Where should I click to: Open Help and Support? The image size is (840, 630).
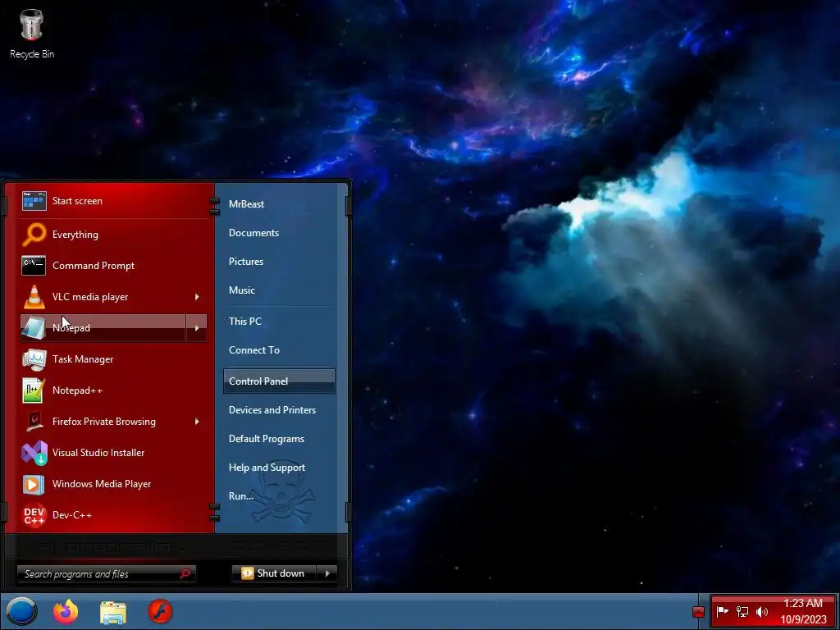pos(267,468)
